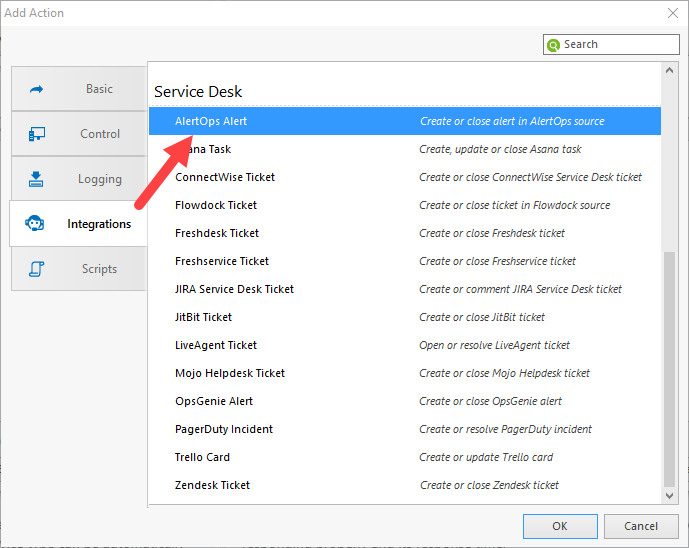Image resolution: width=689 pixels, height=548 pixels.
Task: Click 'Create or close Freshdesk ticket' description
Action: [x=492, y=233]
